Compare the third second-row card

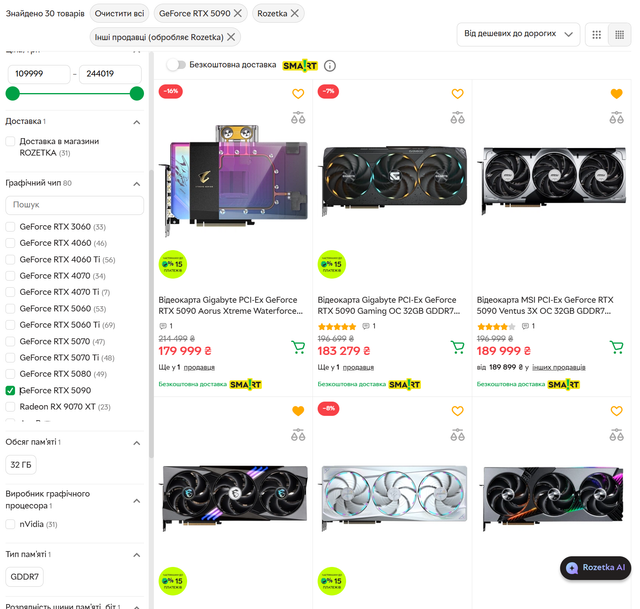click(x=616, y=435)
